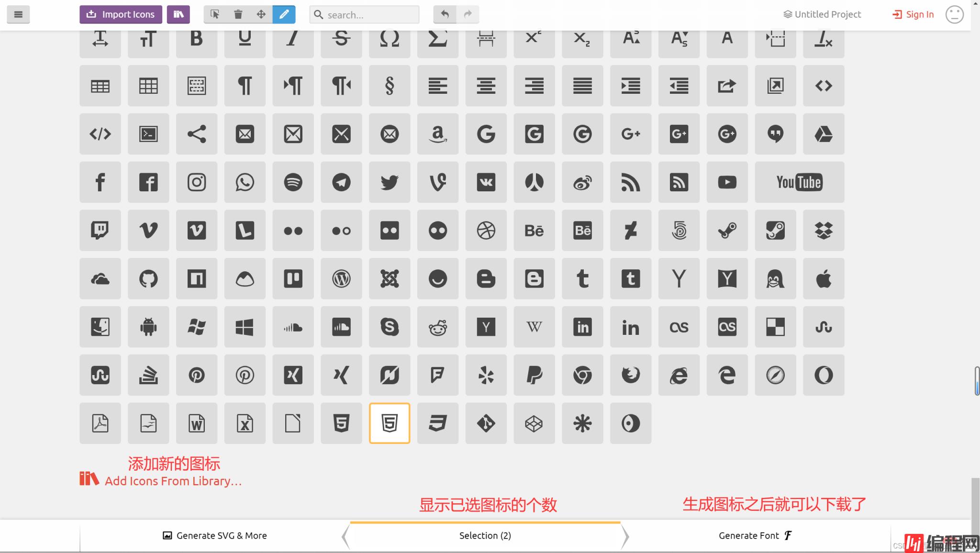
Task: Click the pencil/edit tool icon
Action: tap(284, 14)
